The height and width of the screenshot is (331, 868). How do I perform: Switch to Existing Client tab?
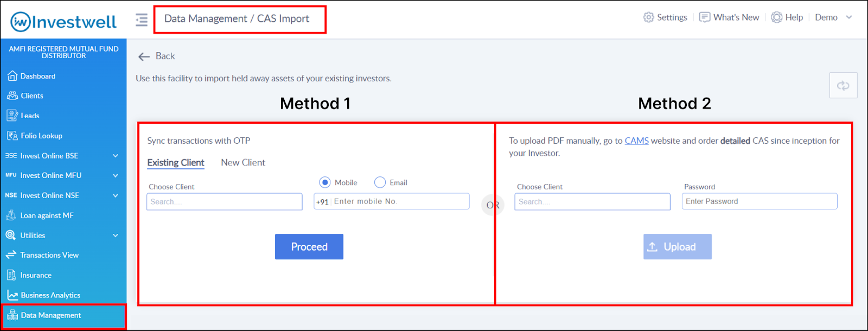pos(176,163)
